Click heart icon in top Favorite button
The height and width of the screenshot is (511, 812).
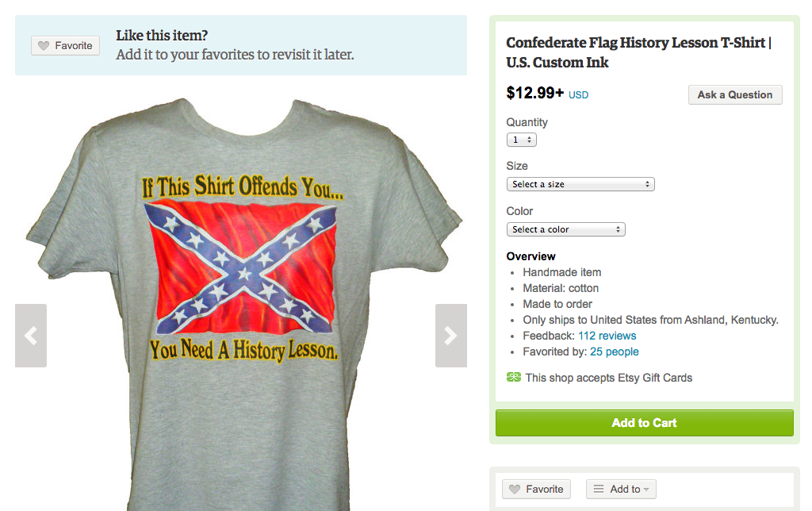pos(44,46)
